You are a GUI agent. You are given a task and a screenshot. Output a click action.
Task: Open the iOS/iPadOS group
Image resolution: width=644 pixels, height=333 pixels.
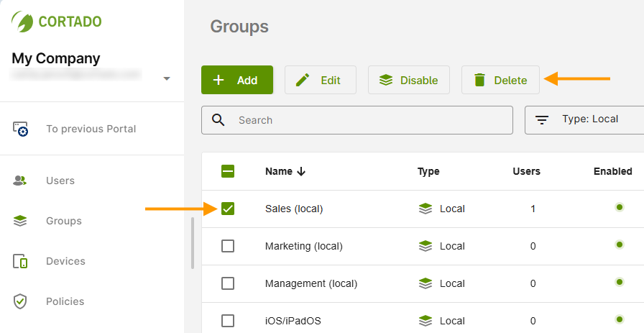[x=293, y=321]
